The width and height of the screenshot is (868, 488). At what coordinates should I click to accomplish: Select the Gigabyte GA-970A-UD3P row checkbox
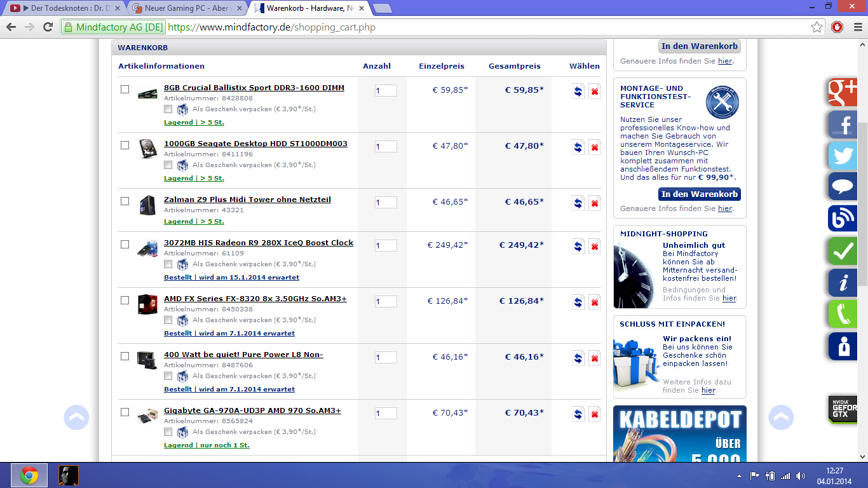[x=125, y=412]
